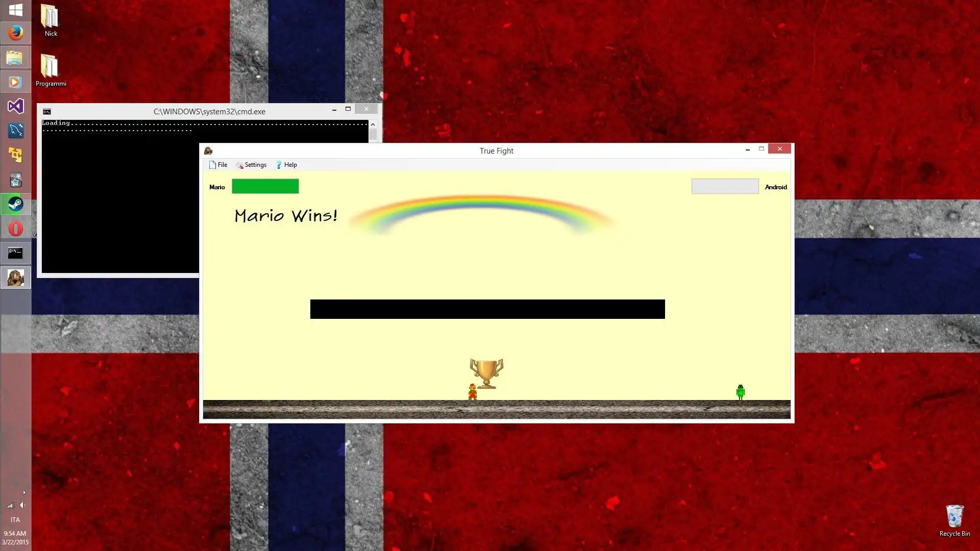Open the Settings menu in True Fight
The image size is (980, 551).
[x=254, y=165]
